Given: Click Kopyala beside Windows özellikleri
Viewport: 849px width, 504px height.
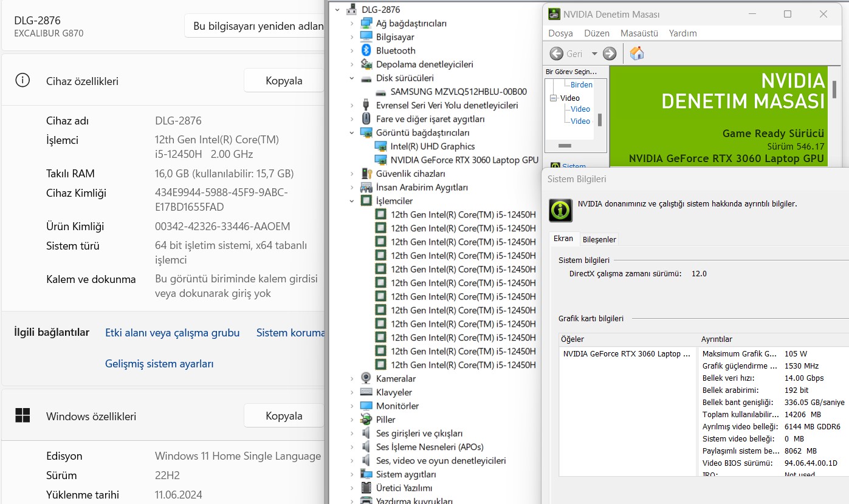Looking at the screenshot, I should (x=284, y=416).
